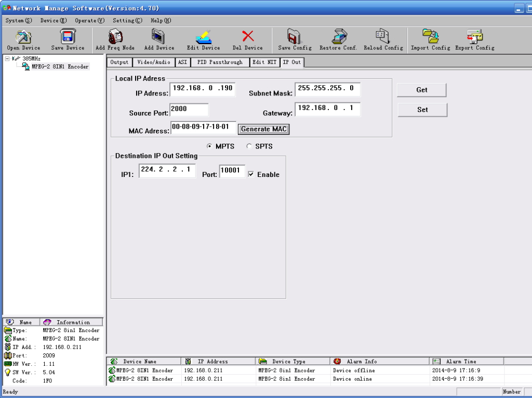532x398 pixels.
Task: Click the Get button
Action: pos(422,90)
